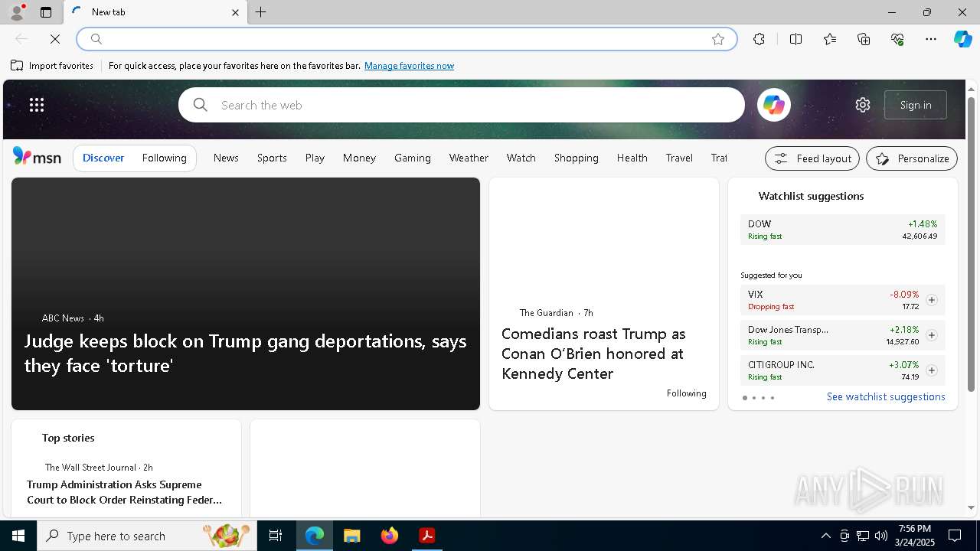Select second watchlist carousel page dot
The image size is (980, 551).
tap(754, 398)
